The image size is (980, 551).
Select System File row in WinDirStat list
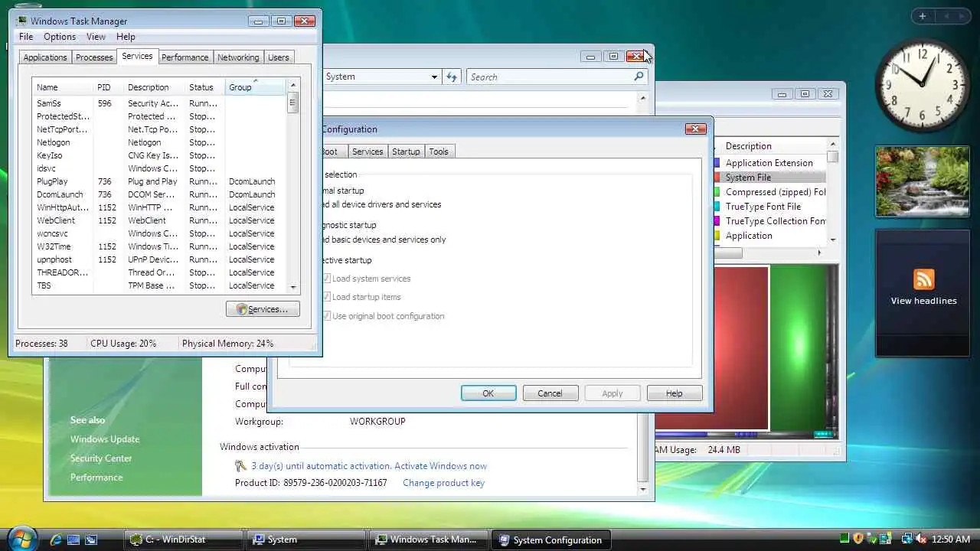(x=769, y=178)
